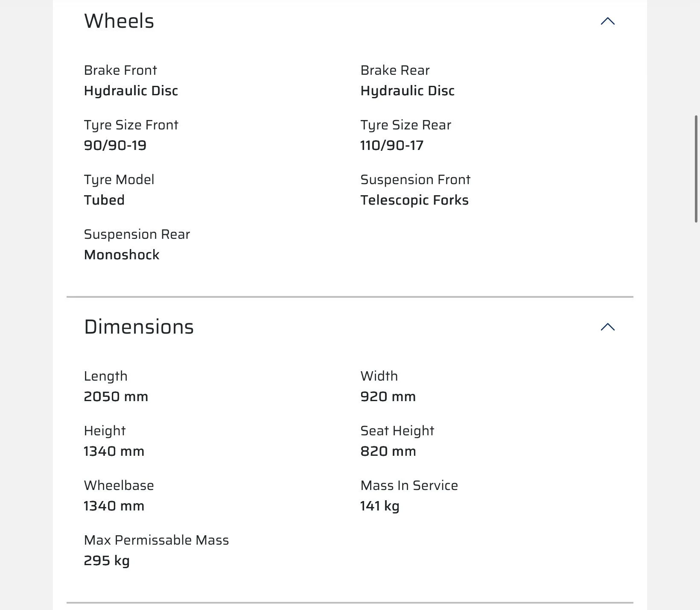Image resolution: width=700 pixels, height=610 pixels.
Task: Click the vertical page scrollbar thumb
Action: tap(697, 169)
